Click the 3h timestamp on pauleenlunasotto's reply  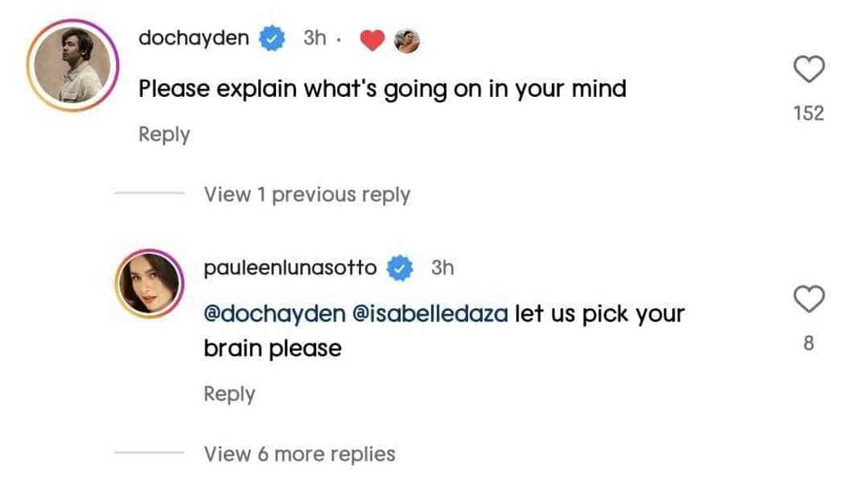point(443,268)
